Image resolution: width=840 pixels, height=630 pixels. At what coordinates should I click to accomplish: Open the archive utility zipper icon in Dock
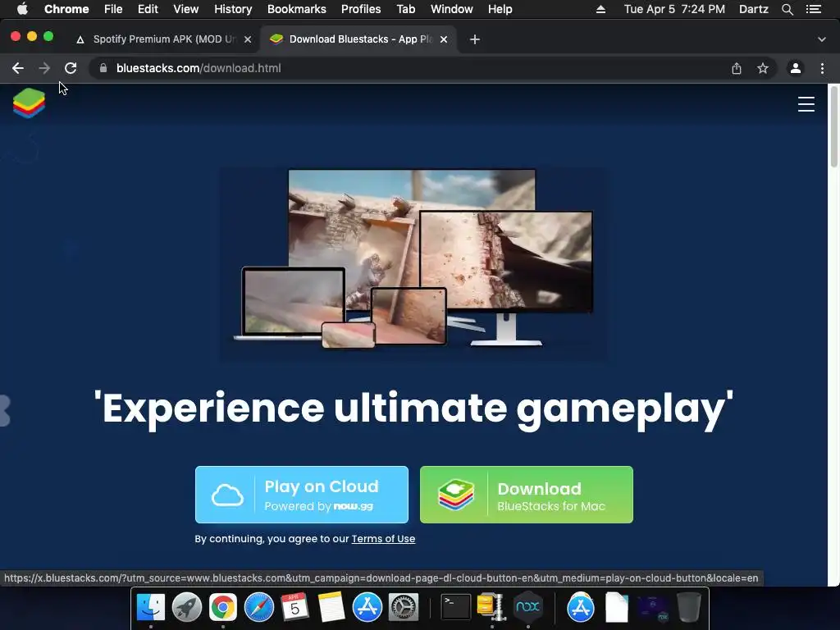click(492, 607)
